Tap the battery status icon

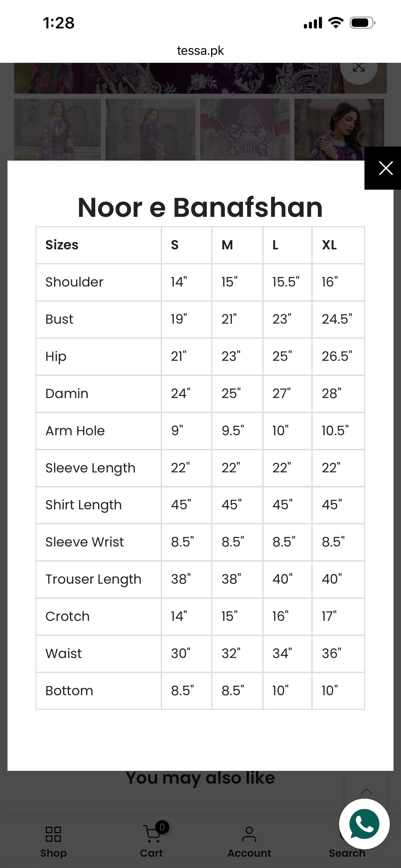click(363, 22)
